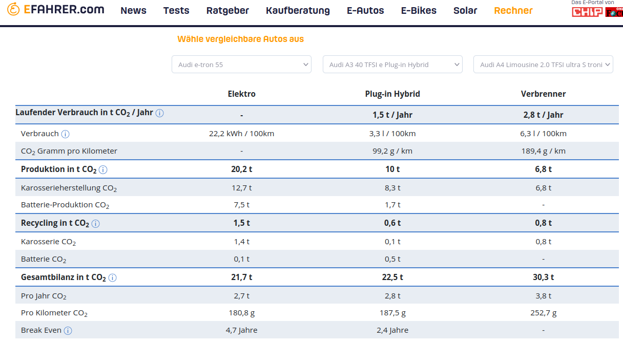This screenshot has width=623, height=364.
Task: Click the Elektro column header
Action: (x=242, y=94)
